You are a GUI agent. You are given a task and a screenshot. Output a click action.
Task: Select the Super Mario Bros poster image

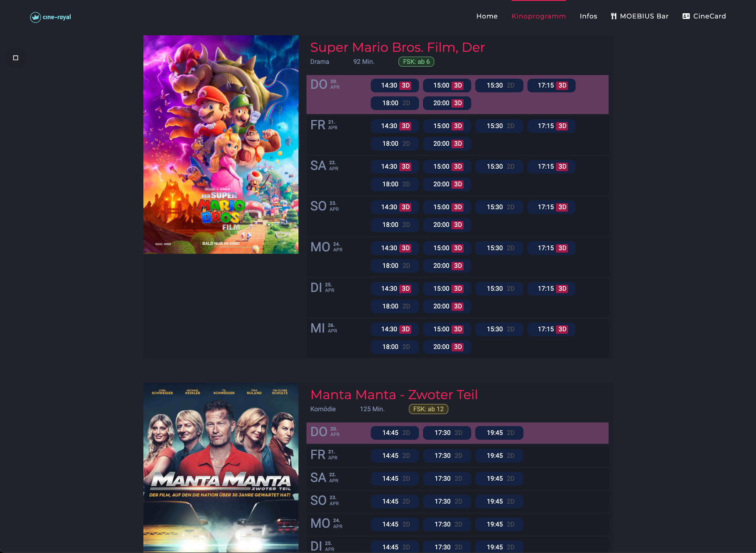221,145
